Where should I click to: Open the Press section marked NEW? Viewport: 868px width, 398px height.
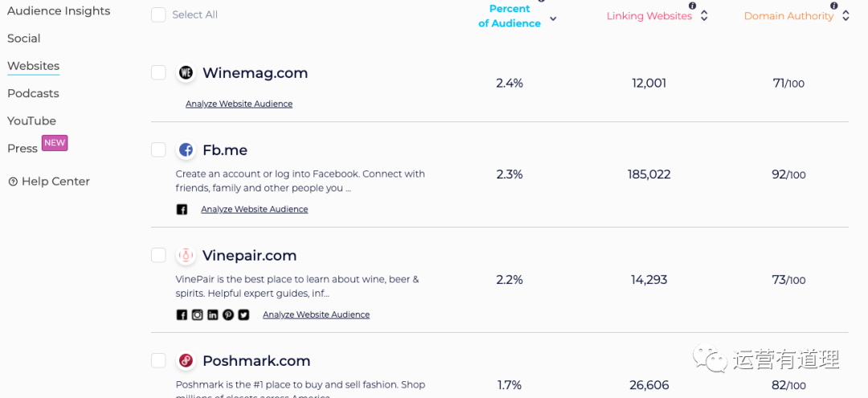coord(23,149)
